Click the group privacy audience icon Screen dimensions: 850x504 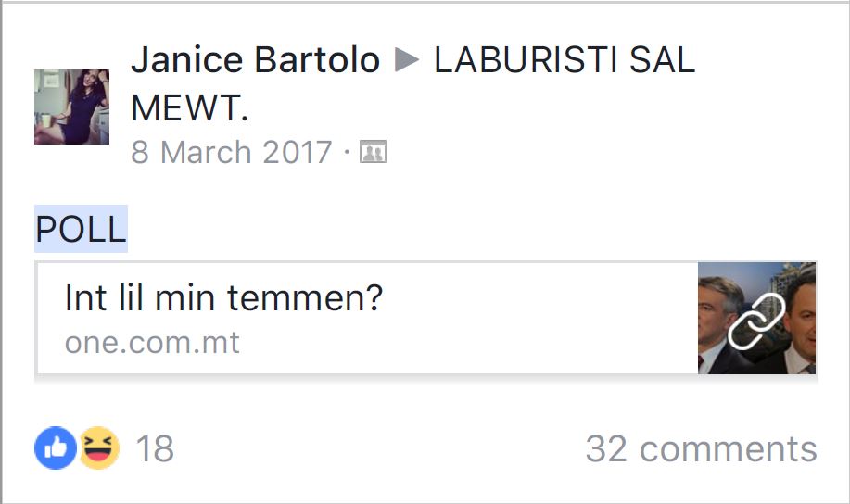[373, 153]
